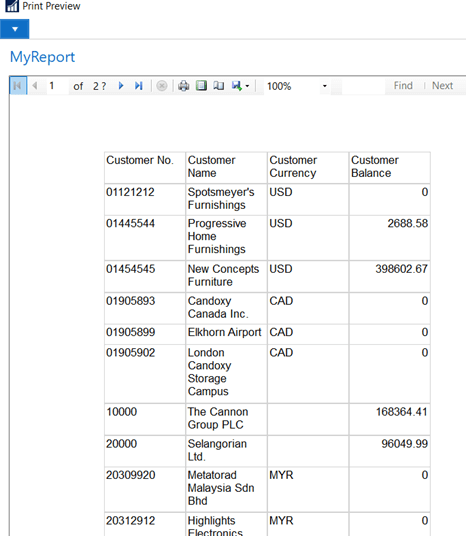Click the Find link
The image size is (466, 536).
point(403,85)
